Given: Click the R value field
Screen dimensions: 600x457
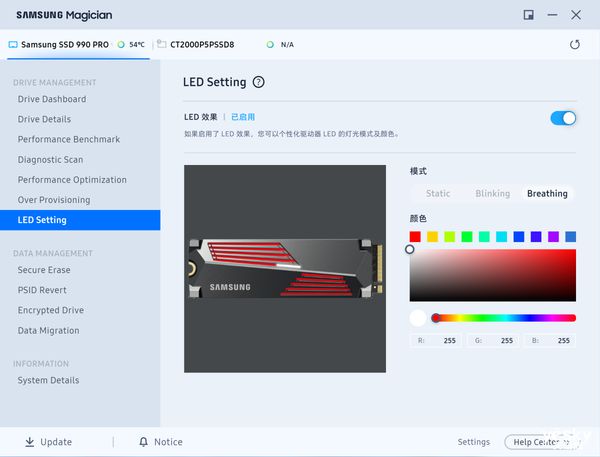Looking at the screenshot, I should (x=435, y=340).
